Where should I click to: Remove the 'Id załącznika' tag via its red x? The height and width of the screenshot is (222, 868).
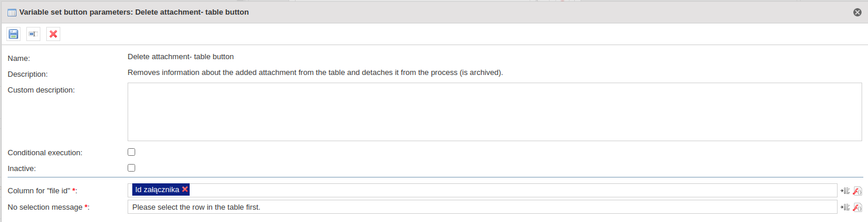tap(185, 189)
